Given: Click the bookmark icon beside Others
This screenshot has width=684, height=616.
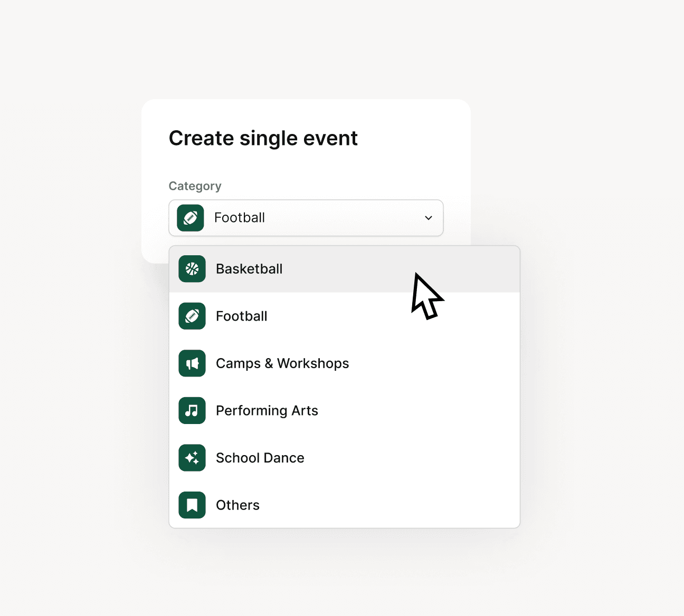Looking at the screenshot, I should (x=192, y=505).
